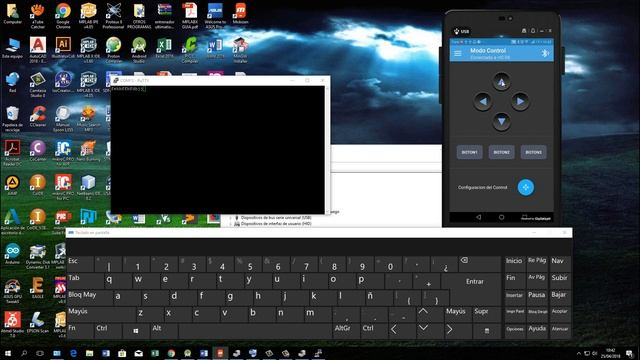Open MPLAB X PDF guide desktop icon

(x=189, y=16)
